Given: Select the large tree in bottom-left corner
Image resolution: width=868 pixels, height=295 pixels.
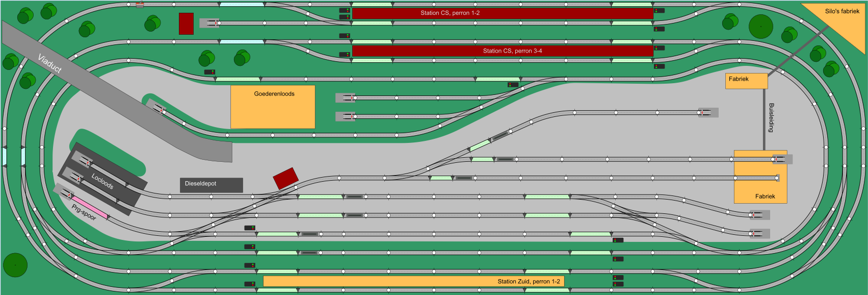Looking at the screenshot, I should (15, 265).
